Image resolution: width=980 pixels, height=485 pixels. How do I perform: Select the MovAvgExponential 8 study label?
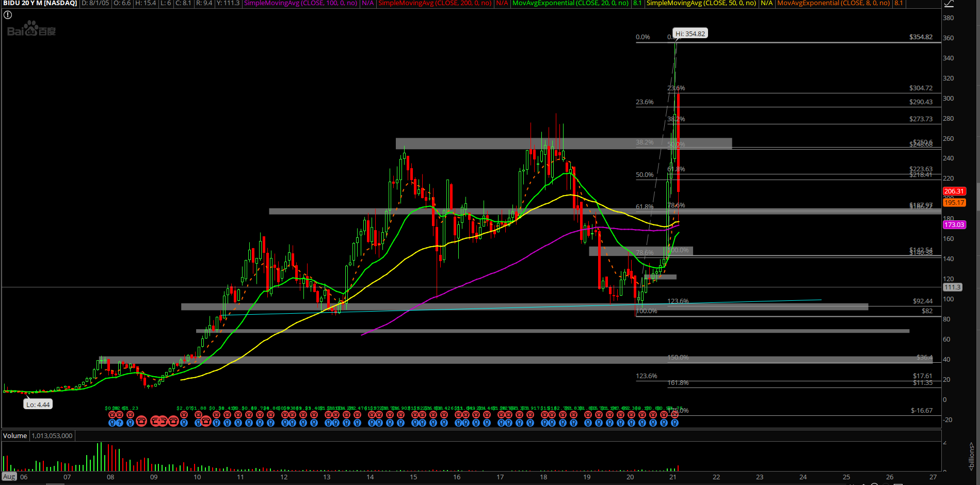pyautogui.click(x=834, y=3)
